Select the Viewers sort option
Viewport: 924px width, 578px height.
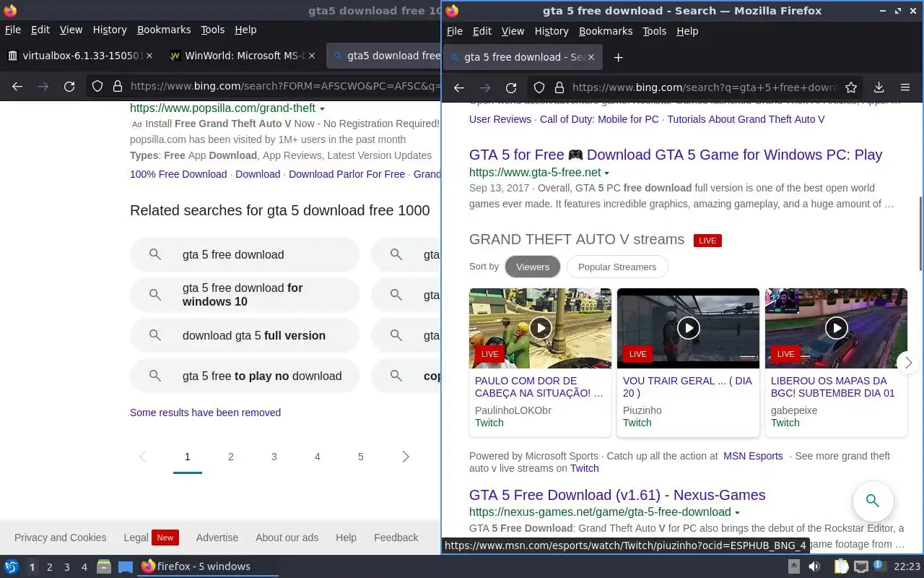coord(533,267)
